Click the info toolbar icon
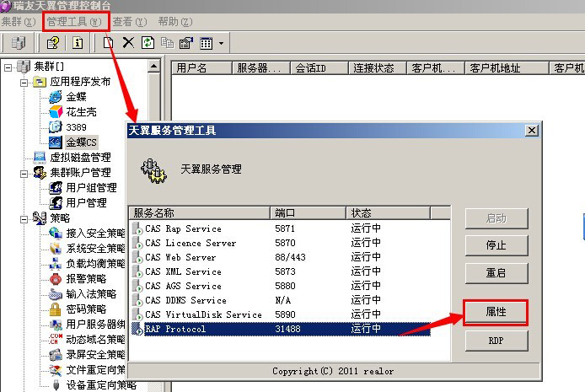Viewport: 585px width, 392px height. pyautogui.click(x=78, y=42)
